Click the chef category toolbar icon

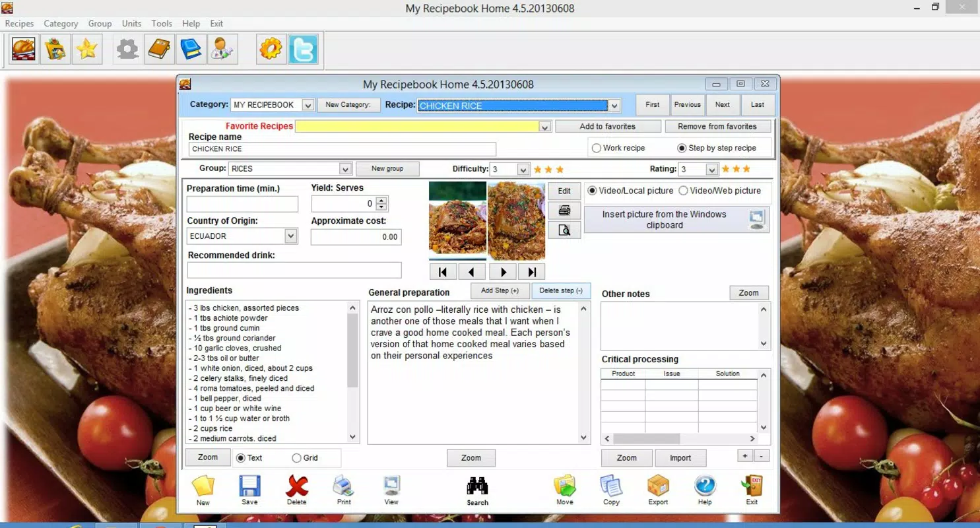[x=55, y=49]
